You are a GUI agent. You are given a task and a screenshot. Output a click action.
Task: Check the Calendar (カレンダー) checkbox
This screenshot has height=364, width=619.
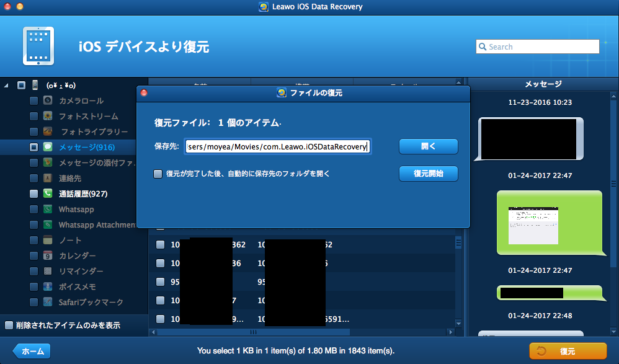(x=33, y=256)
